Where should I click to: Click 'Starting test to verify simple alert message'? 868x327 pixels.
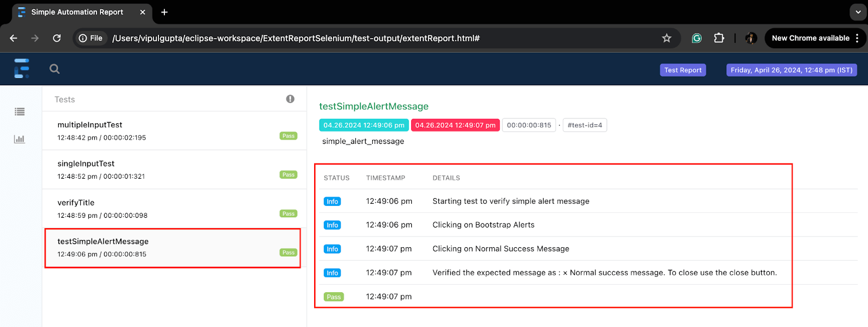point(511,201)
